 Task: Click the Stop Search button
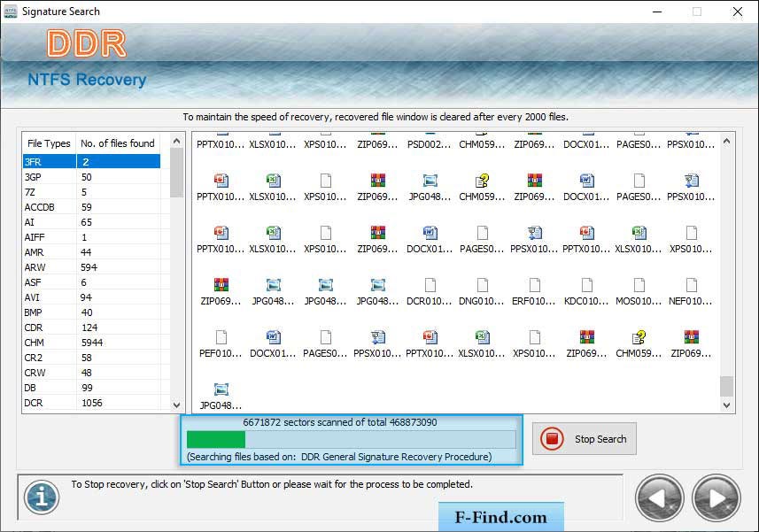click(x=585, y=439)
